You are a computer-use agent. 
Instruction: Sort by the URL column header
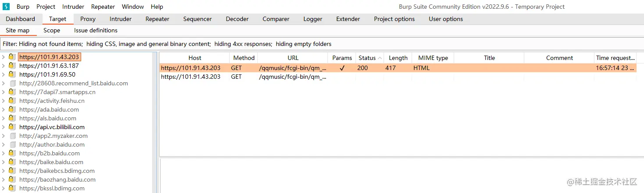pyautogui.click(x=293, y=58)
